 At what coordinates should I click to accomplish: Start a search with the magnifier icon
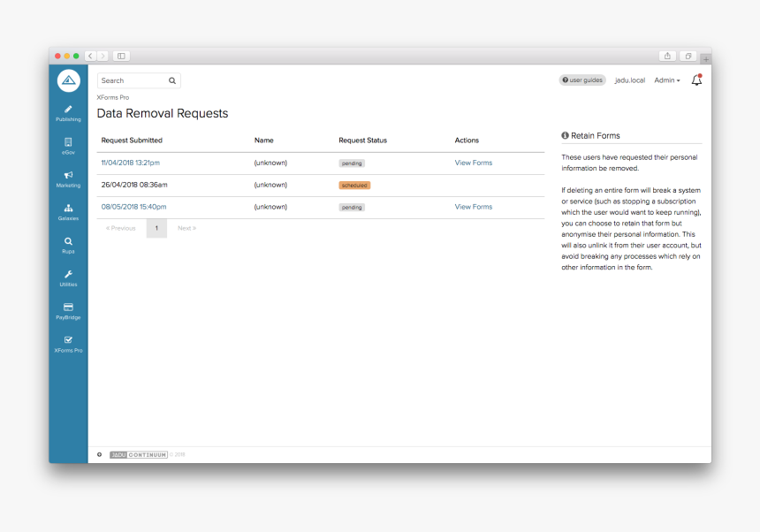(x=172, y=80)
